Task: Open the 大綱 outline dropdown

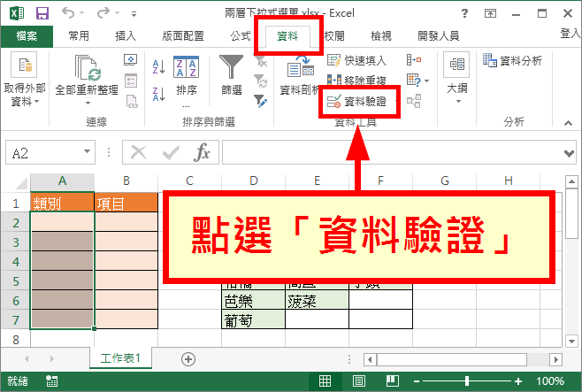Action: click(x=457, y=79)
